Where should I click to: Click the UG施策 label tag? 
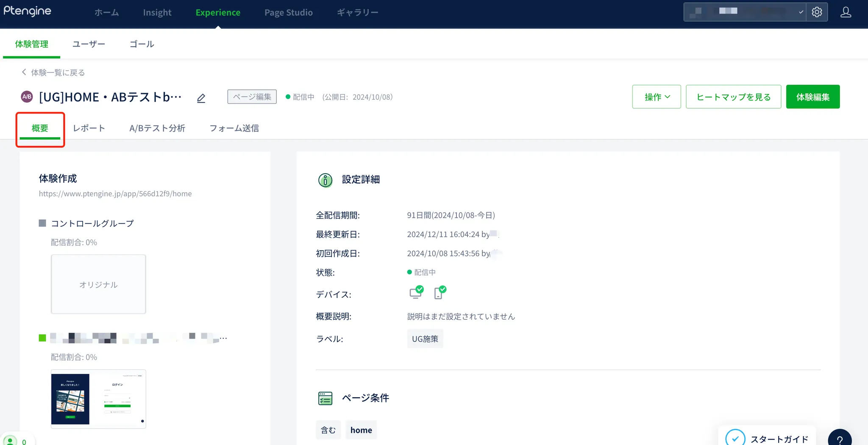(x=425, y=339)
